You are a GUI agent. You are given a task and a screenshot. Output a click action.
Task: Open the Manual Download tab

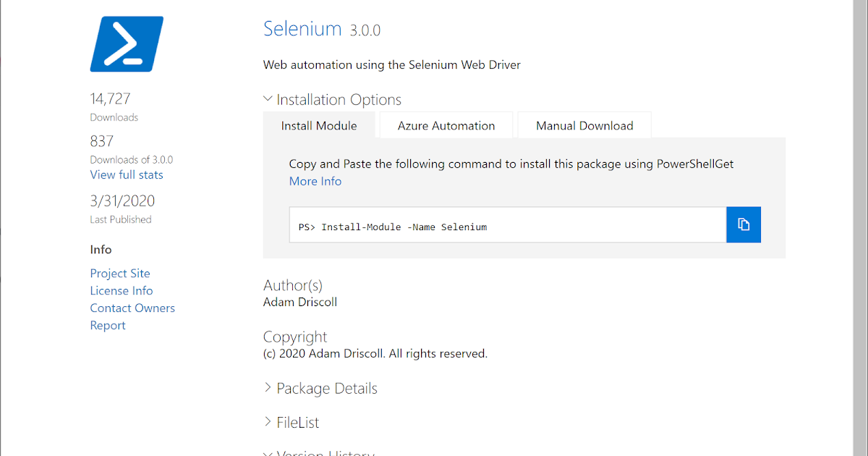(x=584, y=126)
